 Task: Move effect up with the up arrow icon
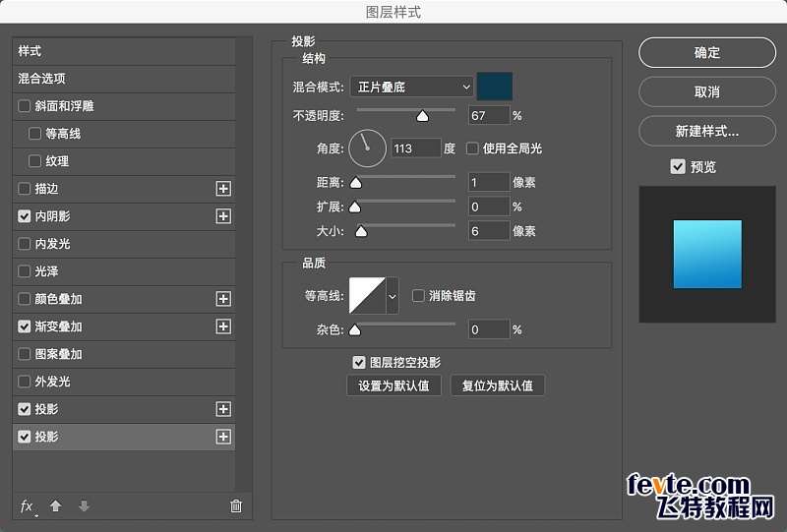coord(56,505)
